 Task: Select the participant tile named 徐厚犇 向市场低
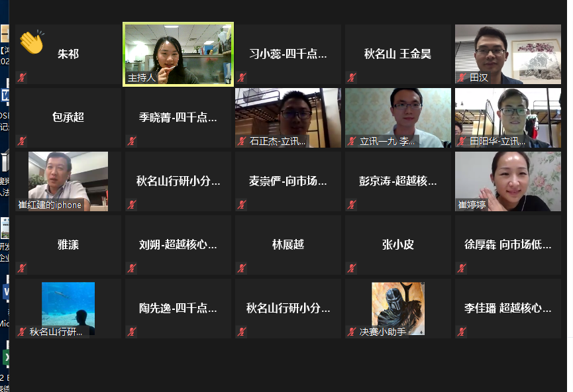pyautogui.click(x=508, y=245)
